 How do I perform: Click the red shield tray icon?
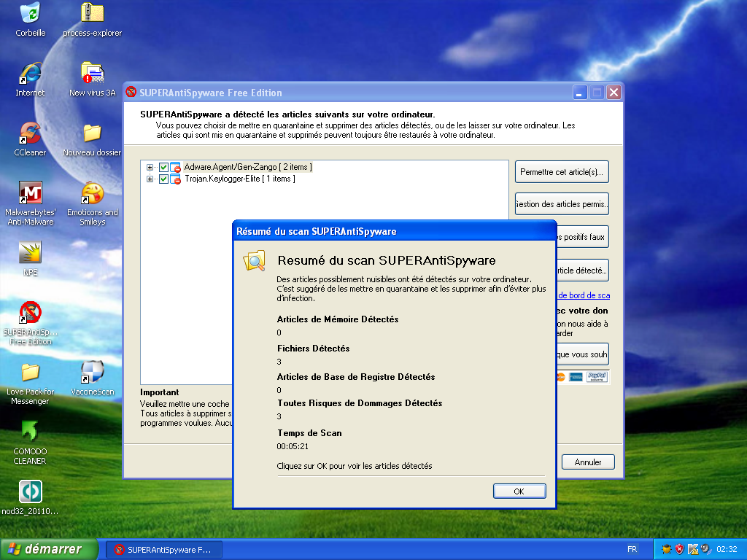679,550
